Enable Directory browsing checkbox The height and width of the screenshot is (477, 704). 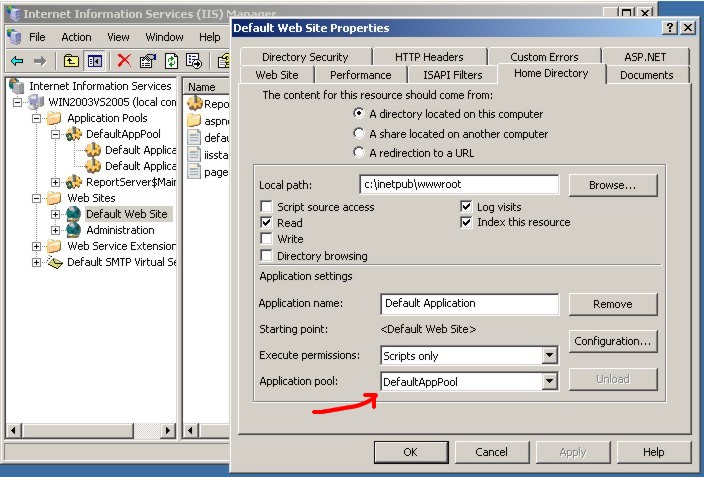[266, 256]
